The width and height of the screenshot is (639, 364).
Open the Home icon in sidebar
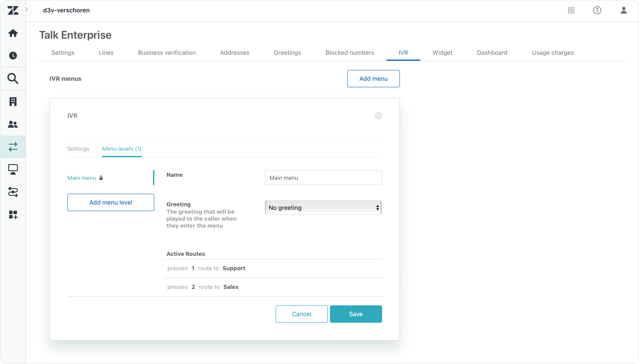(13, 33)
